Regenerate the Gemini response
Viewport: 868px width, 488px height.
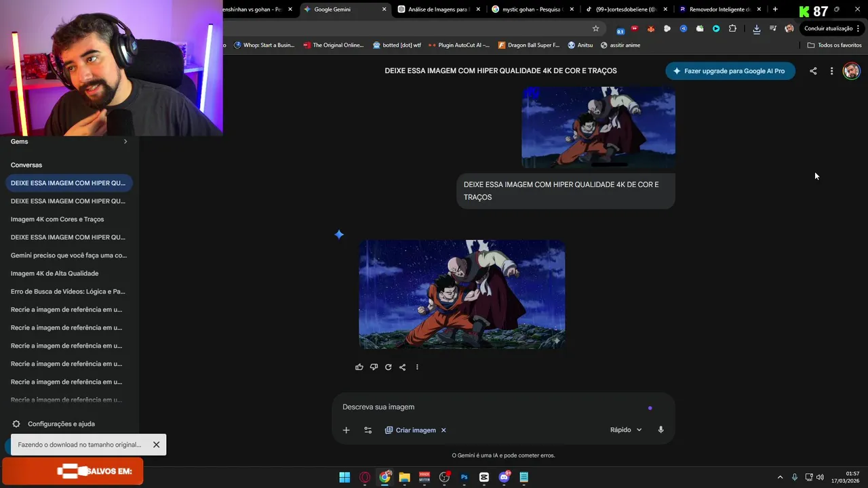point(388,367)
